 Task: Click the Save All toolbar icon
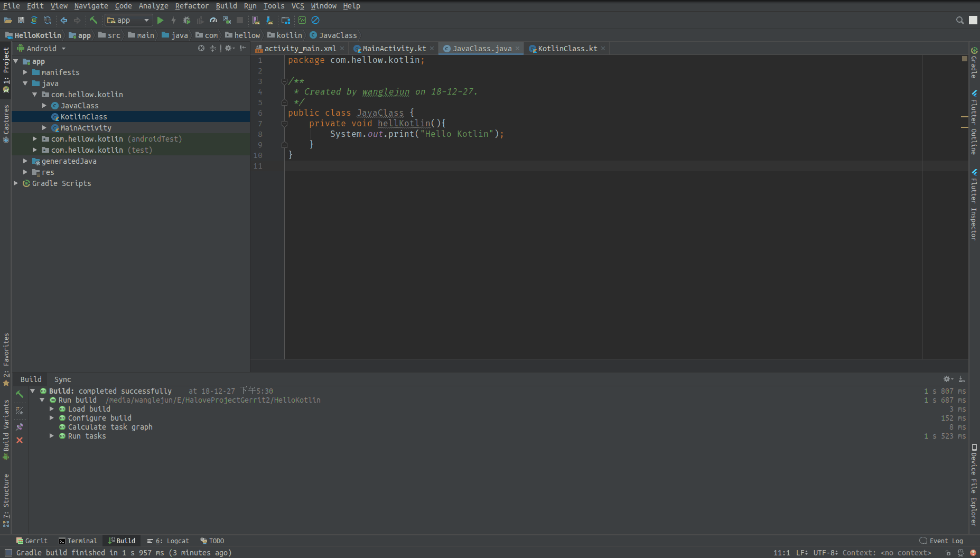21,20
